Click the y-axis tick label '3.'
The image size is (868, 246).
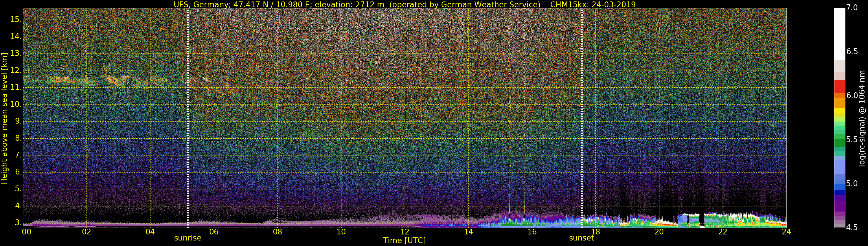pos(18,223)
